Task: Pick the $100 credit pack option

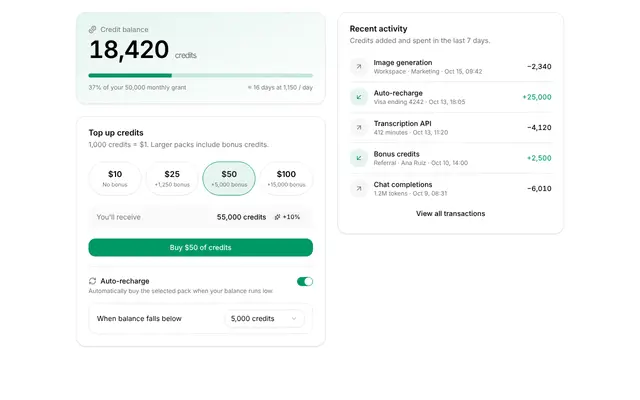Action: pos(286,178)
